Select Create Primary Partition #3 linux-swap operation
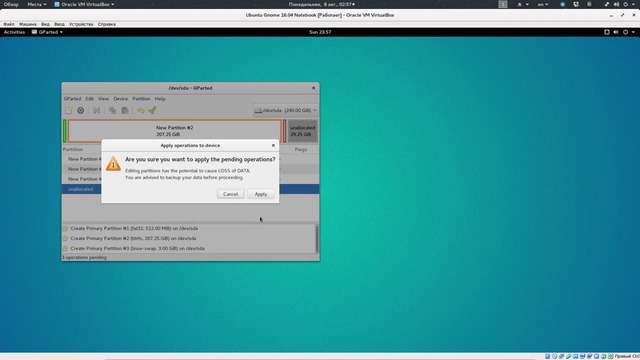Image resolution: width=640 pixels, height=360 pixels. click(x=137, y=248)
